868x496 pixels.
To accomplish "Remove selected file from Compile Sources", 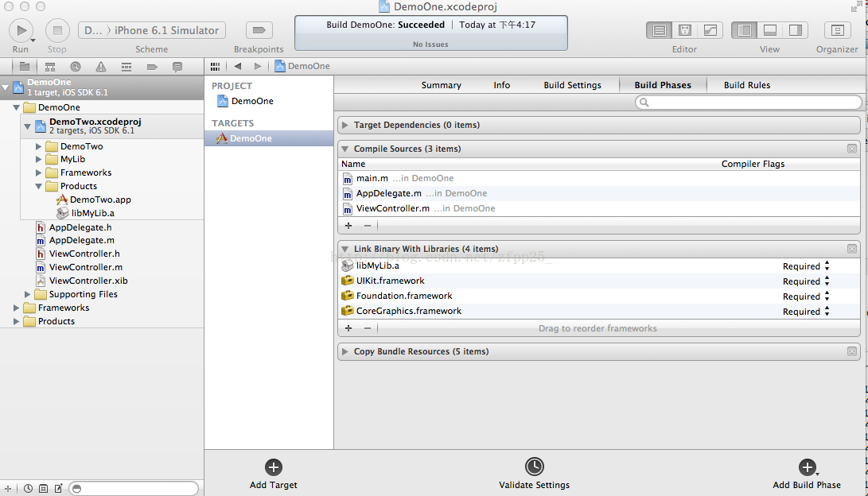I will click(367, 226).
